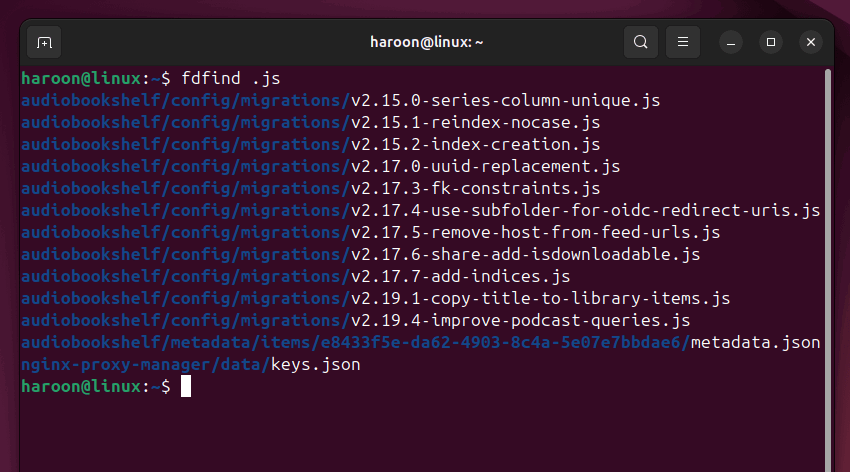Maximize the terminal window

click(x=771, y=42)
